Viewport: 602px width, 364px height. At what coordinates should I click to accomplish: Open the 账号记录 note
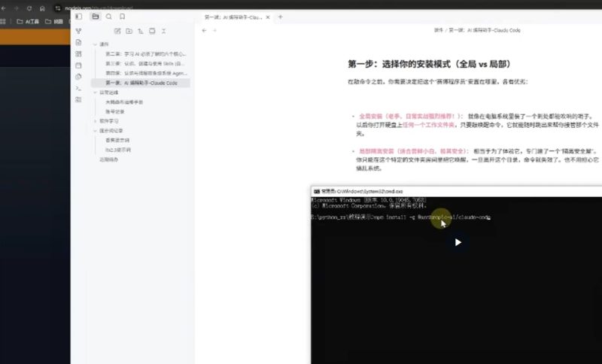(x=115, y=111)
